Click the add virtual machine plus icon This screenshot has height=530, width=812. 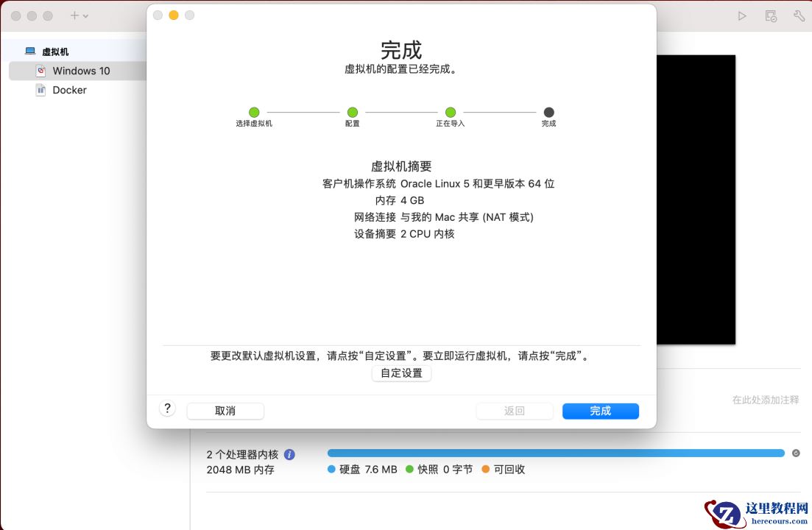(x=74, y=16)
